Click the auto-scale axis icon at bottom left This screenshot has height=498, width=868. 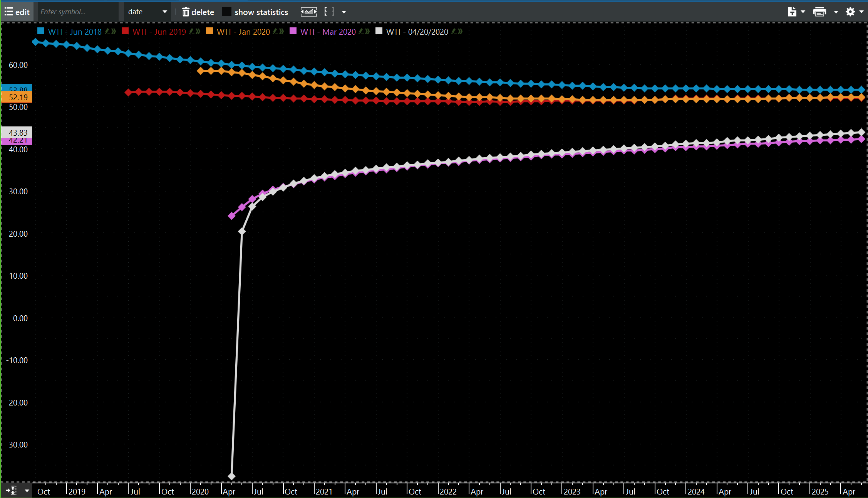[x=11, y=491]
